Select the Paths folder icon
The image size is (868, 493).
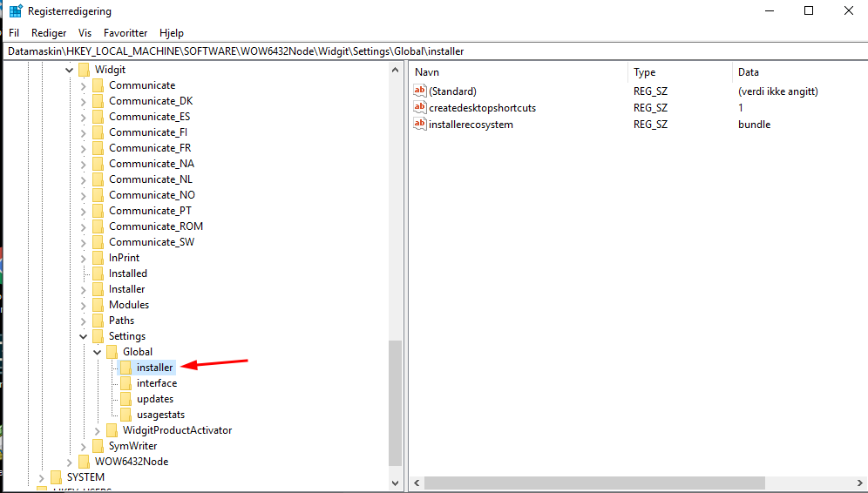[98, 321]
